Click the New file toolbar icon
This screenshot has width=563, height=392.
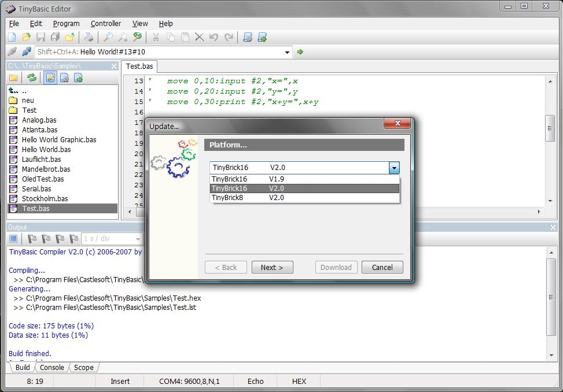pos(12,37)
